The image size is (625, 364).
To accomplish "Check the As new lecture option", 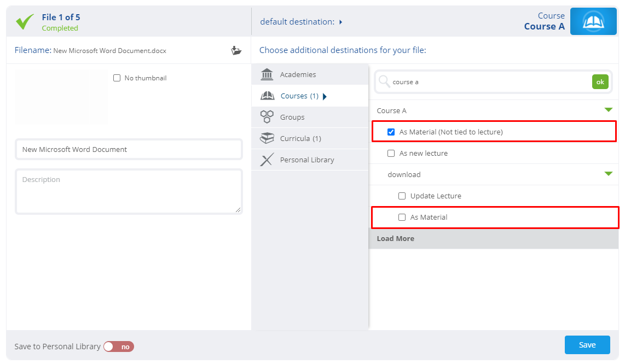I will coord(391,154).
